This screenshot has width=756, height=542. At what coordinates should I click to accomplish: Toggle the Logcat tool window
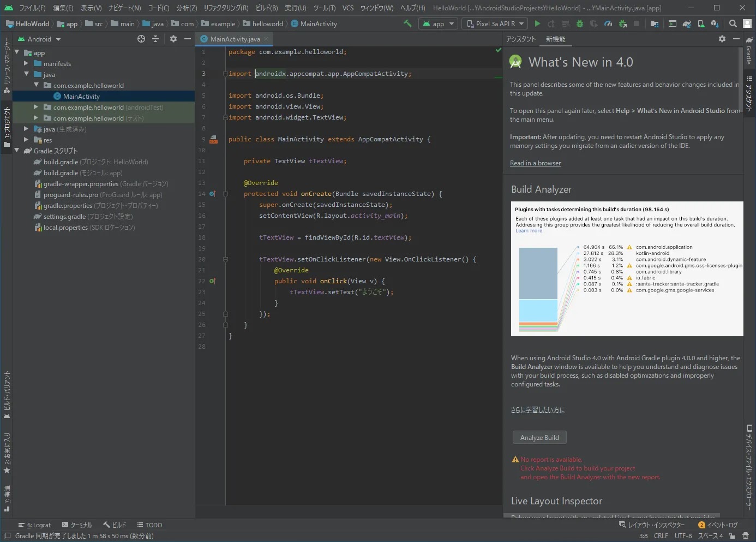[x=34, y=525]
